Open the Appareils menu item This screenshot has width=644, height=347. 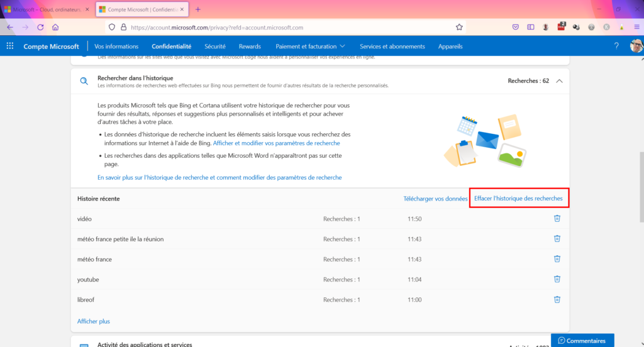click(x=450, y=47)
